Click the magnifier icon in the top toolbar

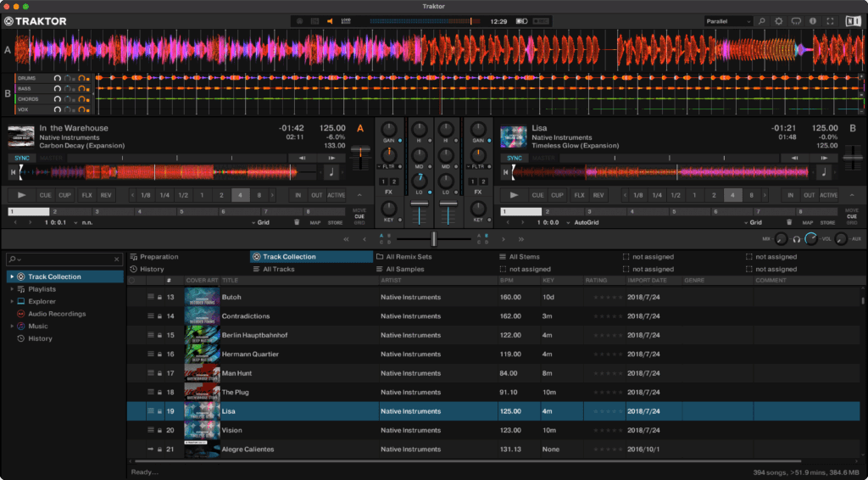[761, 20]
